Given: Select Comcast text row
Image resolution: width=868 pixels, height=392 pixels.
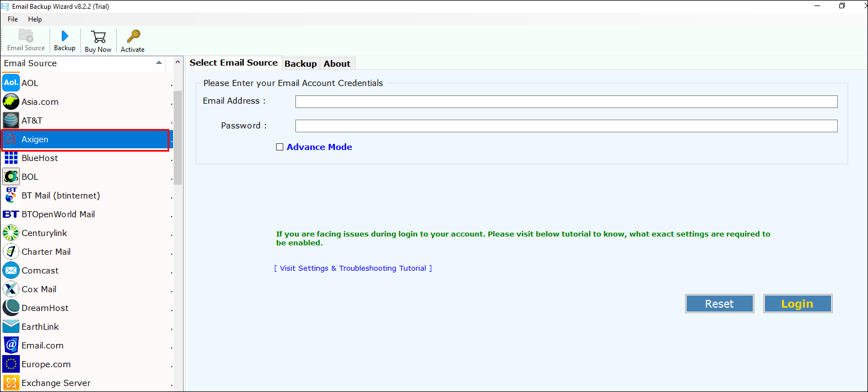Looking at the screenshot, I should 40,271.
